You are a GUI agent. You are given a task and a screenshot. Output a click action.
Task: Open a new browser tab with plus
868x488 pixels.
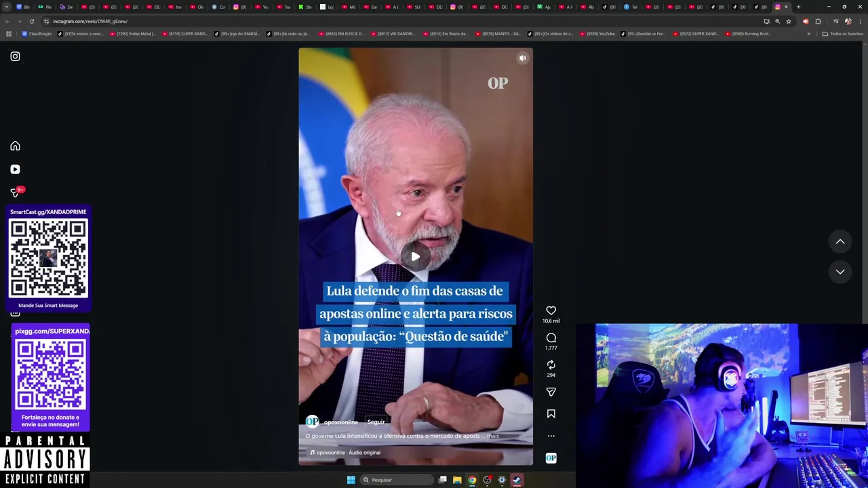pos(798,7)
